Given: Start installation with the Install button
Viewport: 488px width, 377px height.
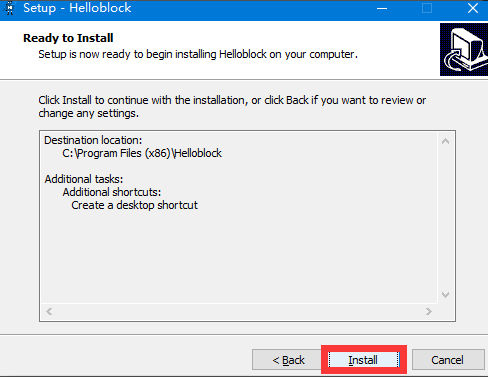Looking at the screenshot, I should click(364, 360).
